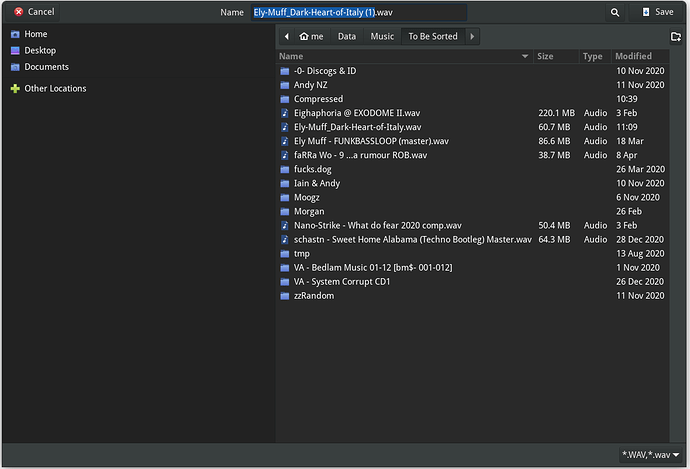This screenshot has width=690, height=469.
Task: Select the 'Morgan' folder name
Action: [309, 212]
